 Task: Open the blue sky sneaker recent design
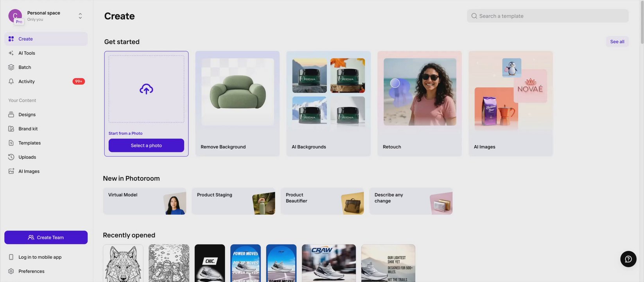281,263
